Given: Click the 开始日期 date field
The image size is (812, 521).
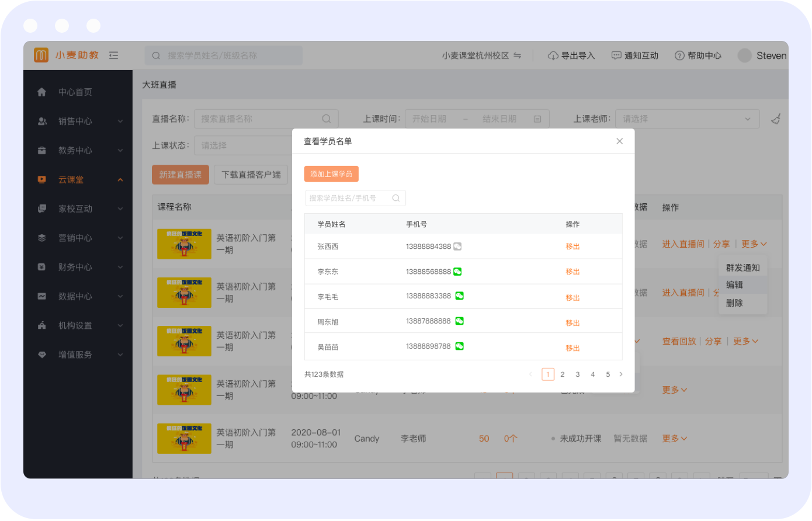Looking at the screenshot, I should [x=429, y=119].
